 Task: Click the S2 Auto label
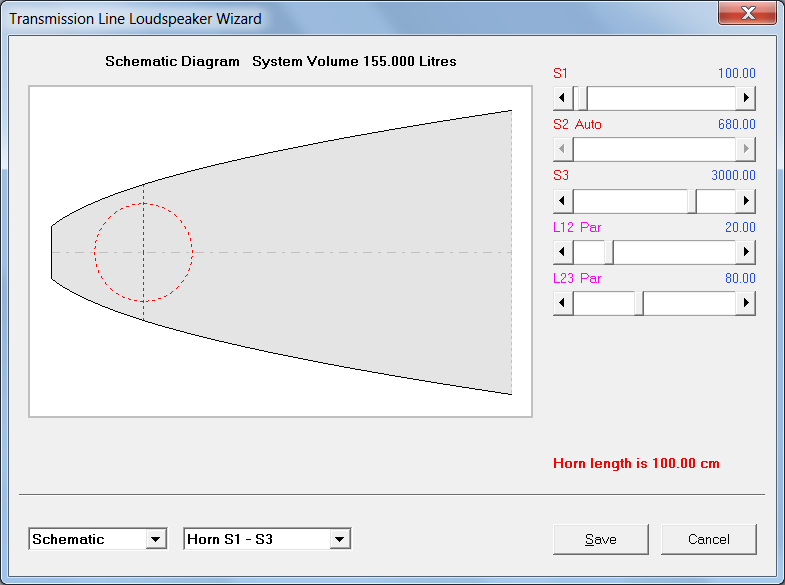click(x=577, y=125)
